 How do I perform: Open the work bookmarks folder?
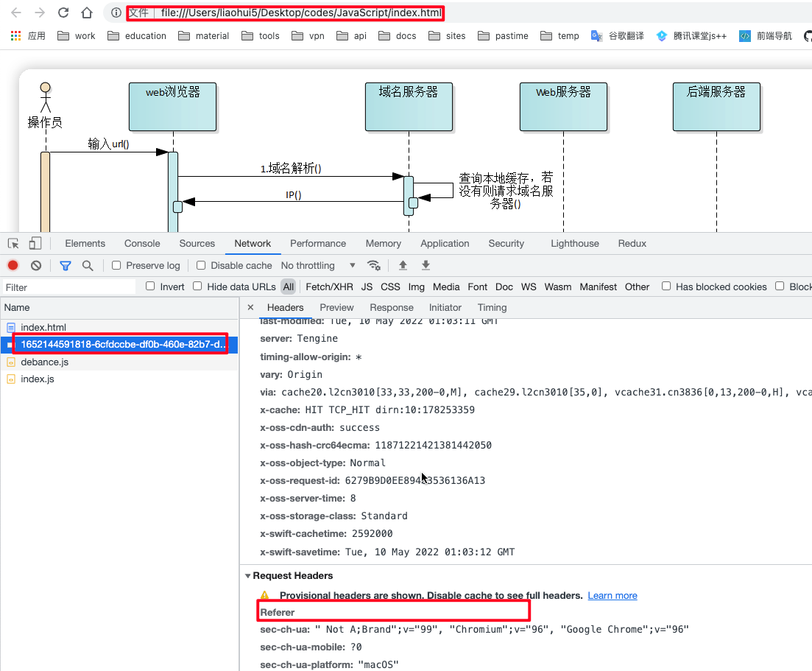(76, 36)
